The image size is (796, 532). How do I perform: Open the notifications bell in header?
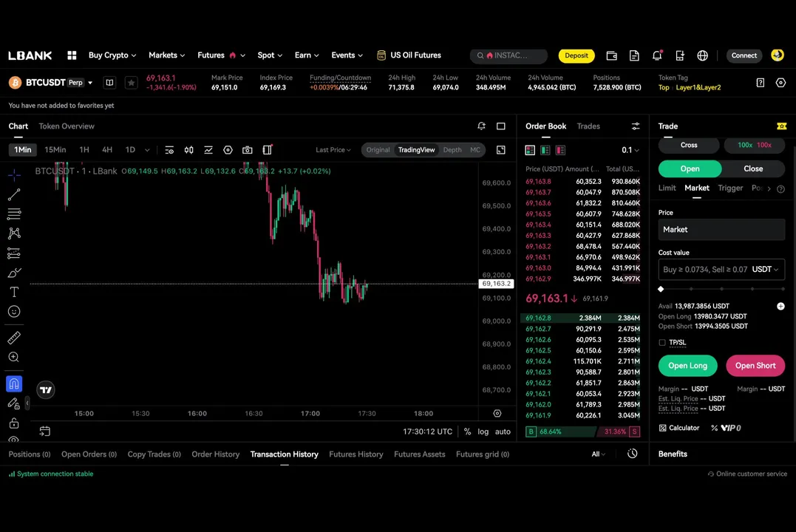[x=657, y=55]
